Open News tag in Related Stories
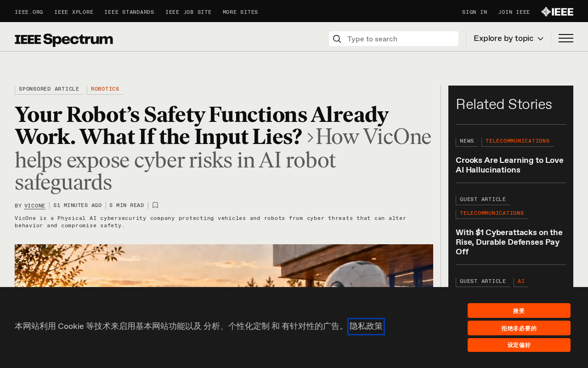This screenshot has width=588, height=368. 467,141
